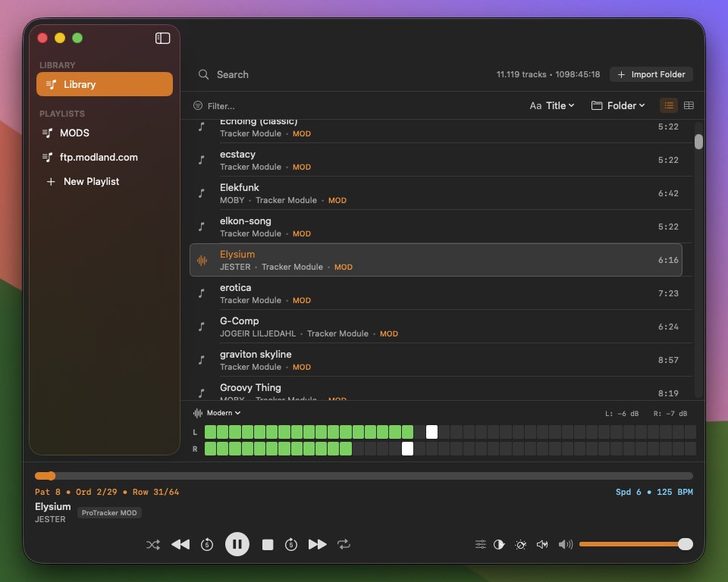Click the left channel level meter
The height and width of the screenshot is (582, 728).
click(450, 432)
